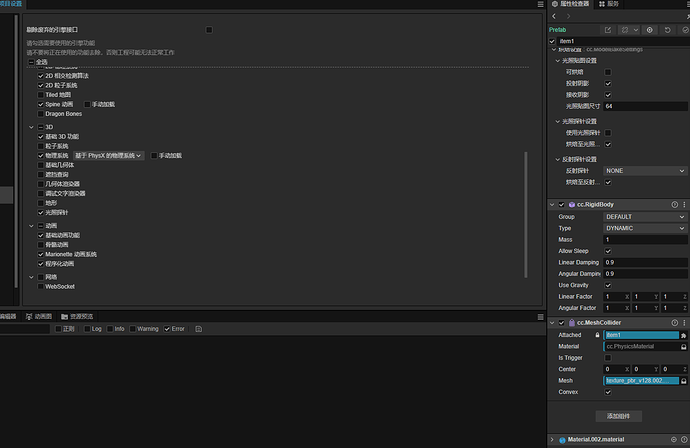This screenshot has width=690, height=448.
Task: Enable WebSocket checkbox
Action: tap(40, 286)
